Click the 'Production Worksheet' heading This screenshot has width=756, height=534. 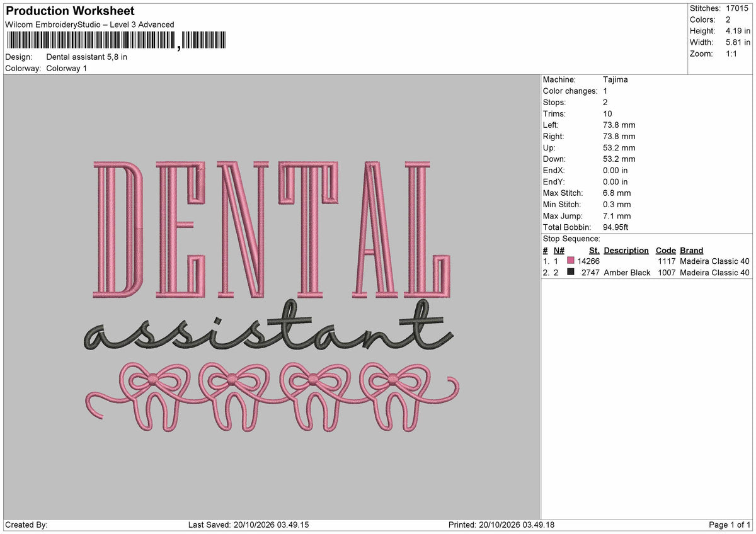(70, 11)
